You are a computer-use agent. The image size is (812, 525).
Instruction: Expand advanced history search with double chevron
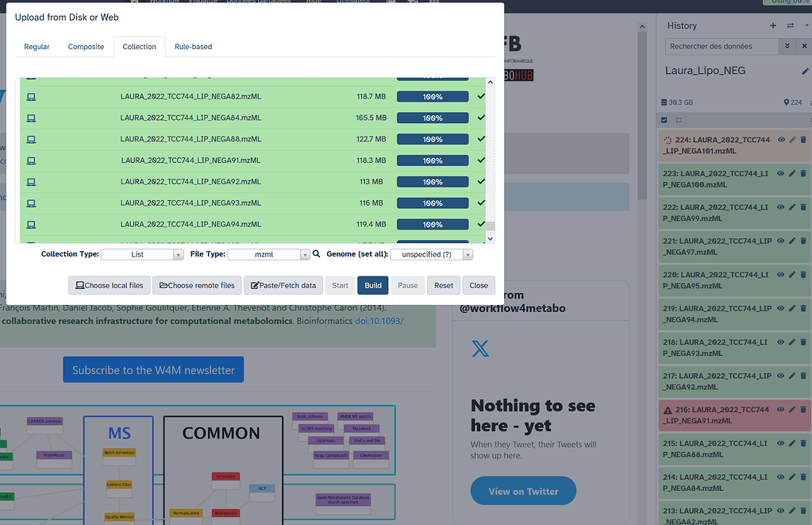pos(789,46)
